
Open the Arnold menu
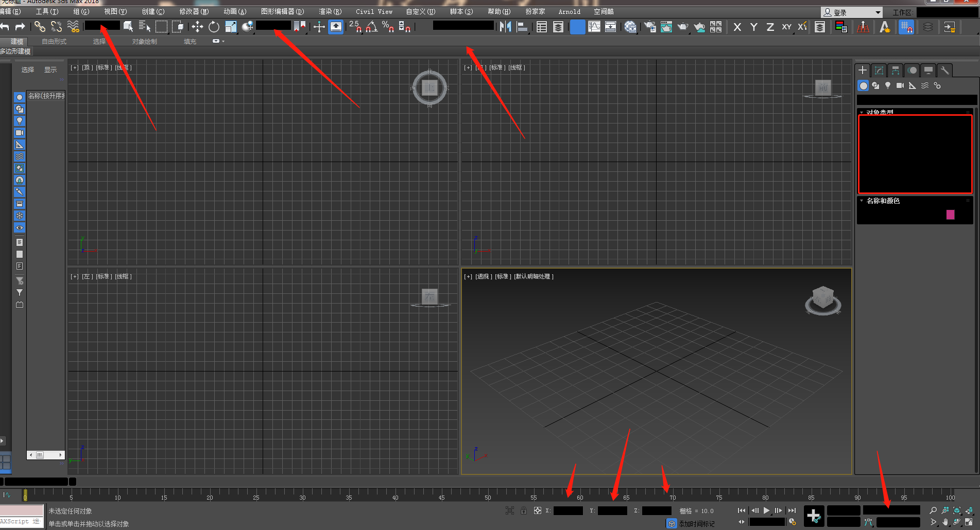pos(569,11)
